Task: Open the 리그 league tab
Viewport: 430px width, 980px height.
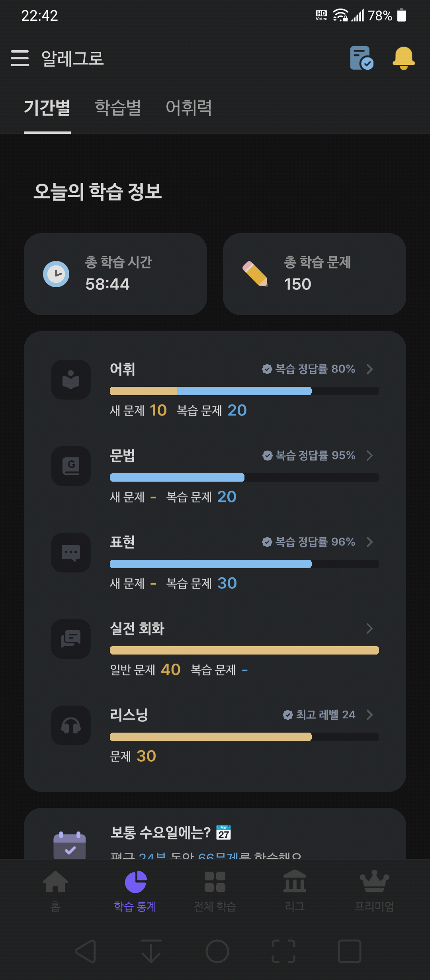Action: [295, 891]
